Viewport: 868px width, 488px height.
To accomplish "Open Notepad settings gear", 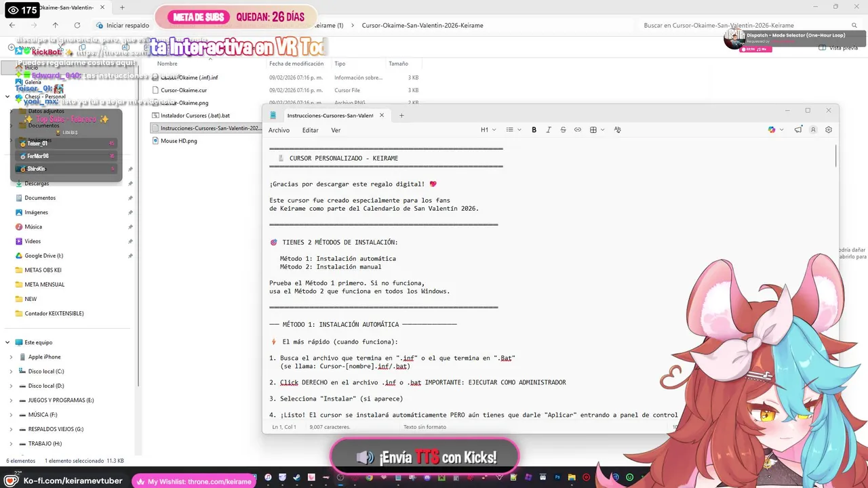I will coord(828,129).
